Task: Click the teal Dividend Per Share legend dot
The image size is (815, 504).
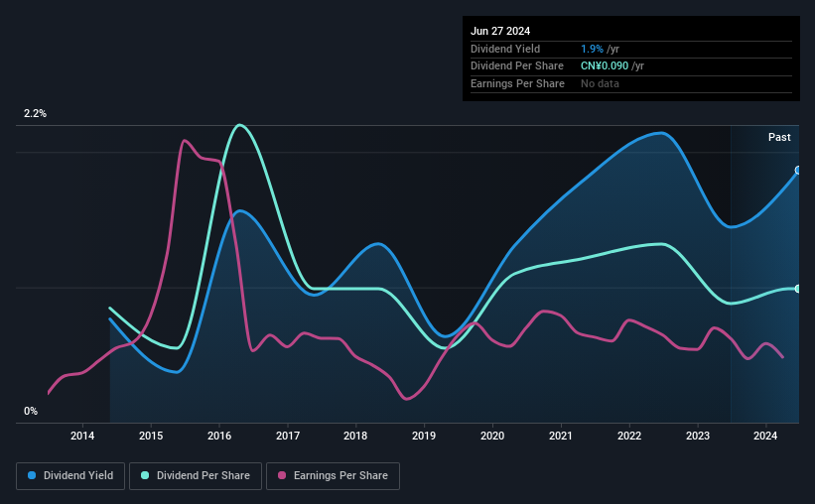Action: click(x=145, y=475)
